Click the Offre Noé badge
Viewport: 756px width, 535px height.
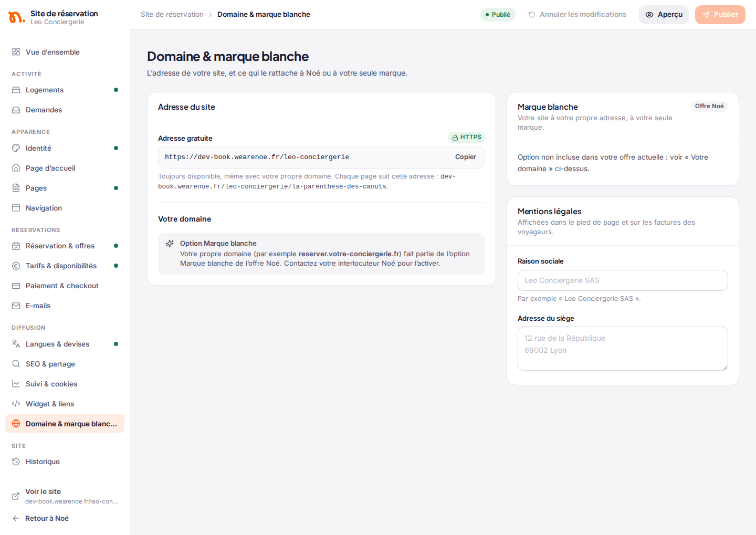pyautogui.click(x=709, y=106)
